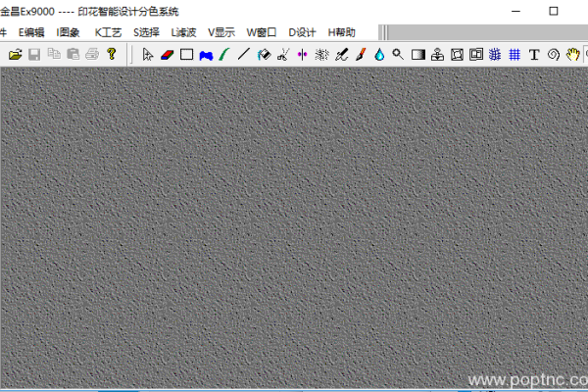Viewport: 588px width, 392px height.
Task: Select the water drop blur tool
Action: (x=379, y=55)
